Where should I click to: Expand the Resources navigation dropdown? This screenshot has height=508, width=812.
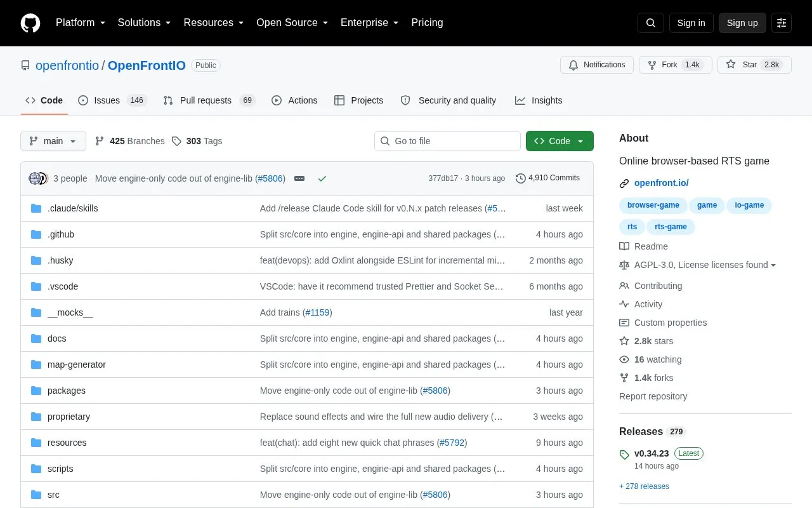tap(214, 23)
